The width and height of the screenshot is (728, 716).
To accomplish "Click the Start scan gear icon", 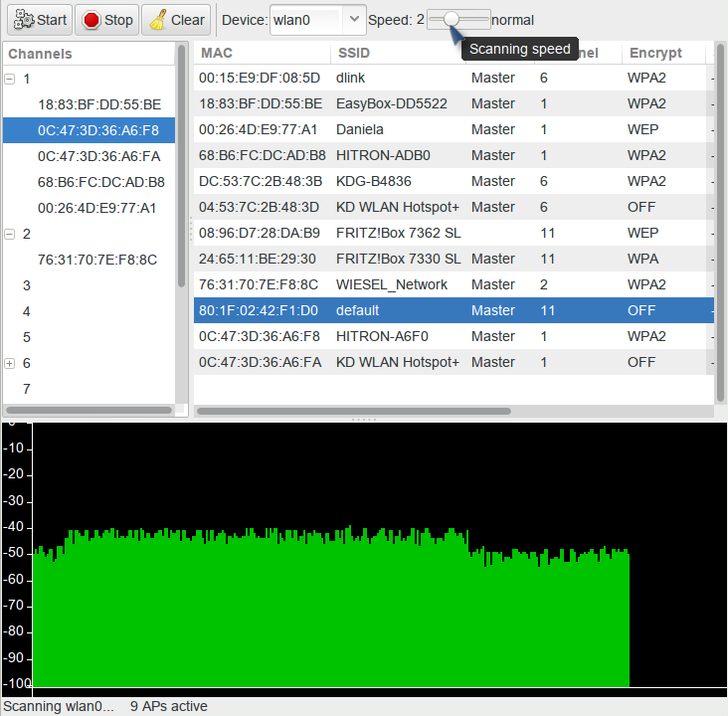I will click(x=24, y=20).
